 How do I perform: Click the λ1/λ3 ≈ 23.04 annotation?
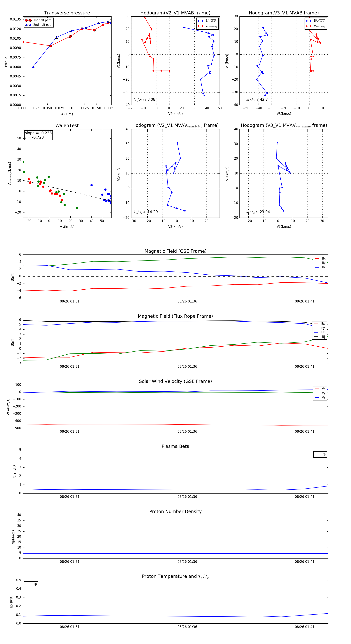click(x=258, y=212)
